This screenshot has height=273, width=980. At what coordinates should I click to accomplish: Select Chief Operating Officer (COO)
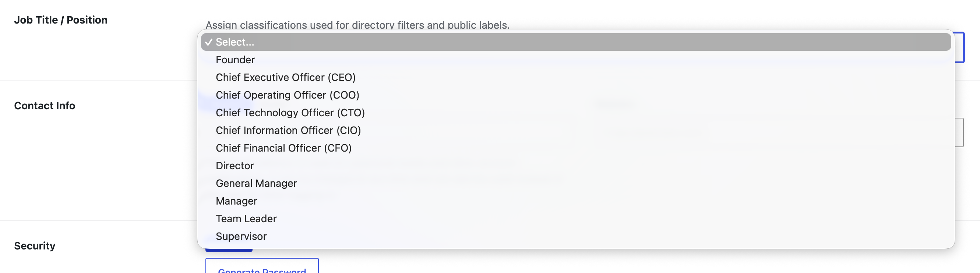[x=576, y=95]
